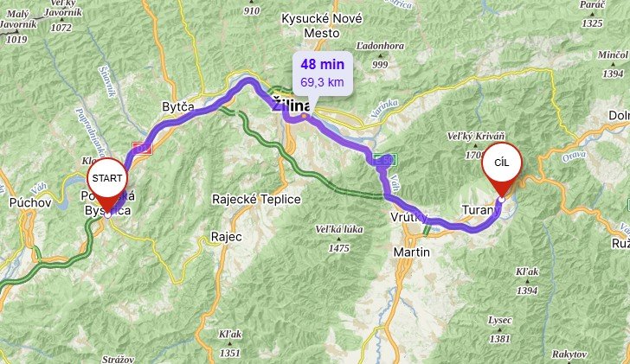
Task: Select the Rajecké Teplice label
Action: 256,199
